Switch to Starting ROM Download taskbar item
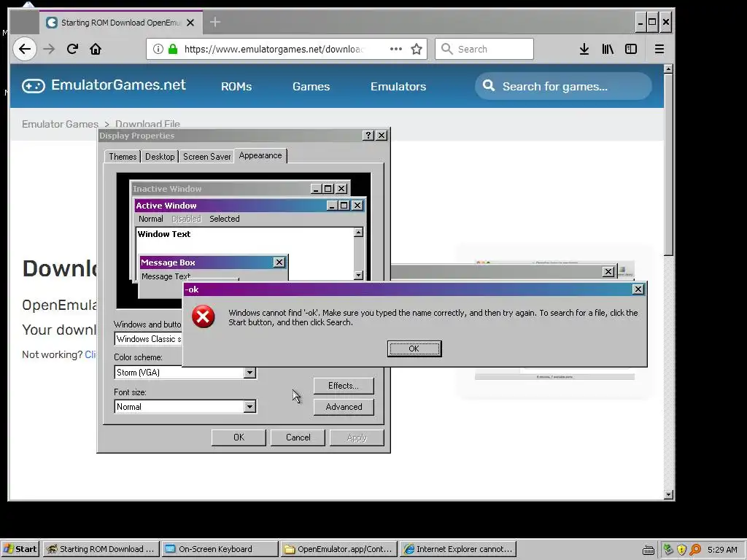The width and height of the screenshot is (747, 560). point(101,549)
